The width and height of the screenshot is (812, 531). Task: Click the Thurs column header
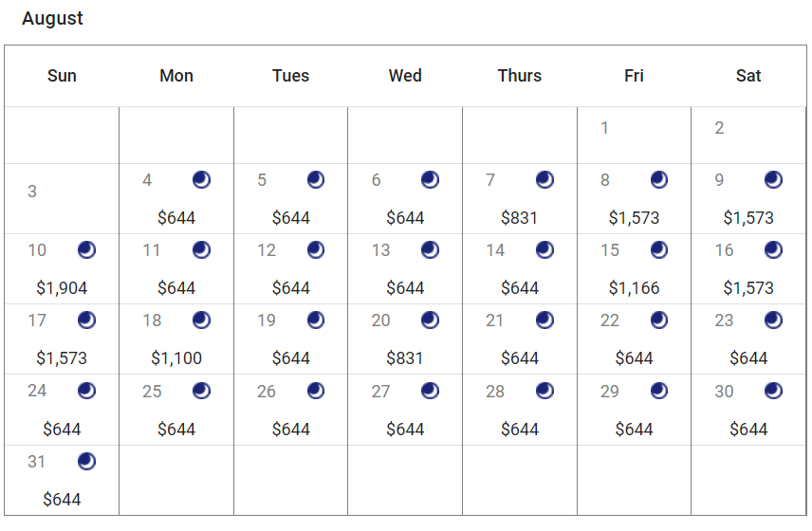click(519, 76)
